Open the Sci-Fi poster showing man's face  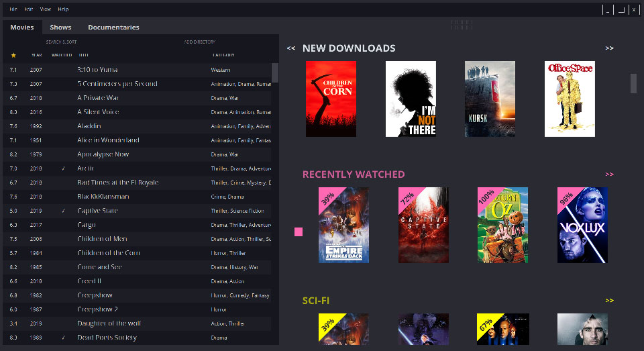click(582, 330)
